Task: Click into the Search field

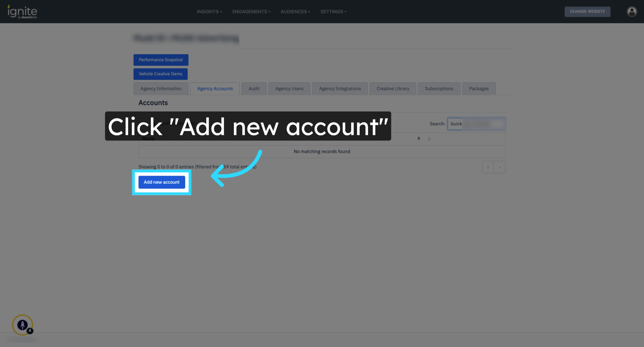Action: [x=476, y=124]
